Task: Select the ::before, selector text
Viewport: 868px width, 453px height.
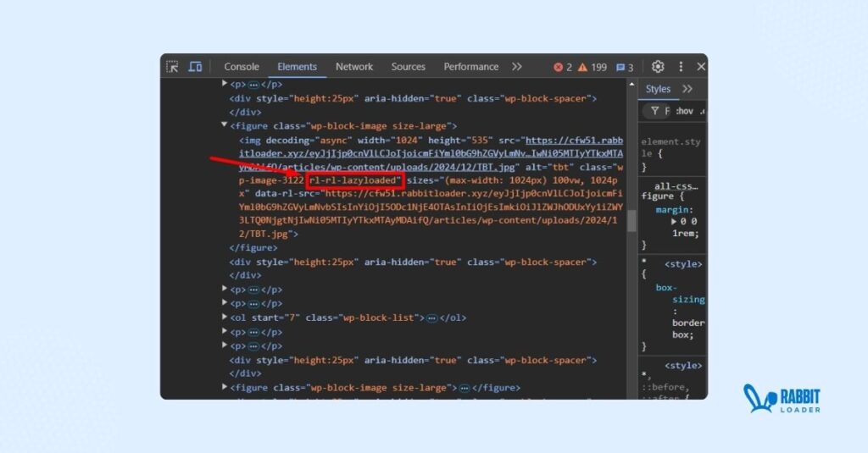Action: click(x=666, y=387)
